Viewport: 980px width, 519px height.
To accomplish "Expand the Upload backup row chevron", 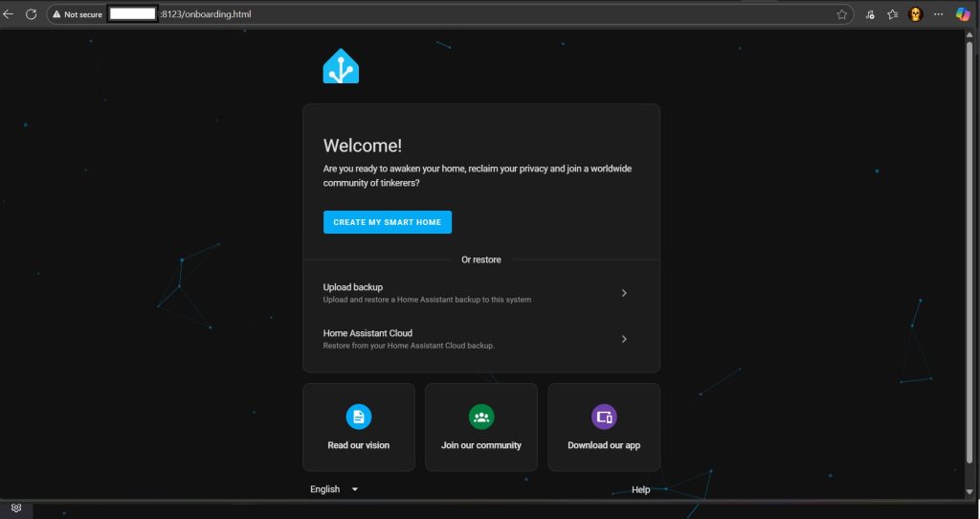I will coord(624,293).
